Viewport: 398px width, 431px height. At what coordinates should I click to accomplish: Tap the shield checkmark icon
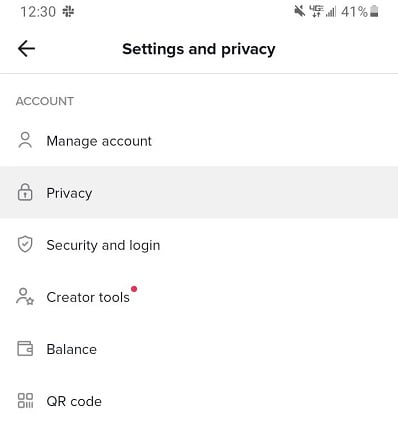point(25,244)
